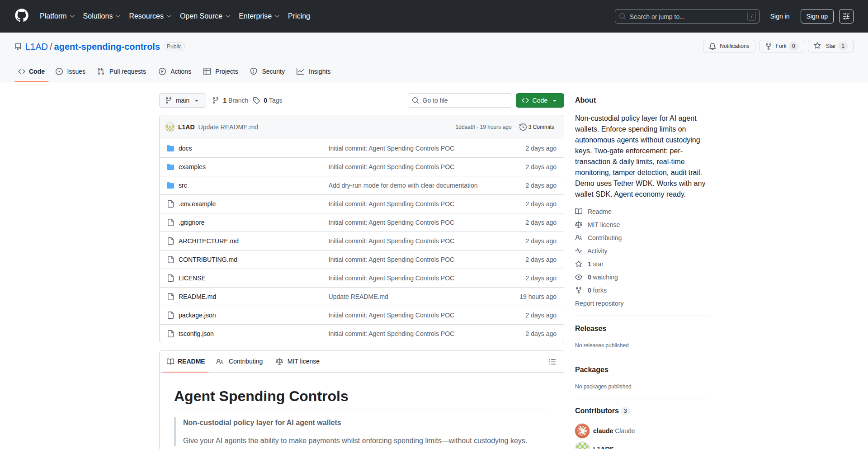Screen dimensions: 868x449
Task: Click the Sign up button
Action: click(x=816, y=16)
